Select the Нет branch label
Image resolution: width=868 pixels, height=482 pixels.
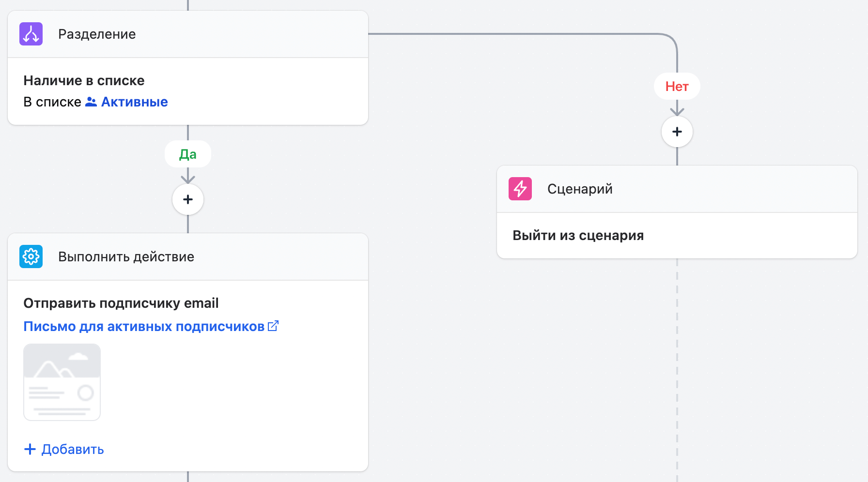coord(677,86)
